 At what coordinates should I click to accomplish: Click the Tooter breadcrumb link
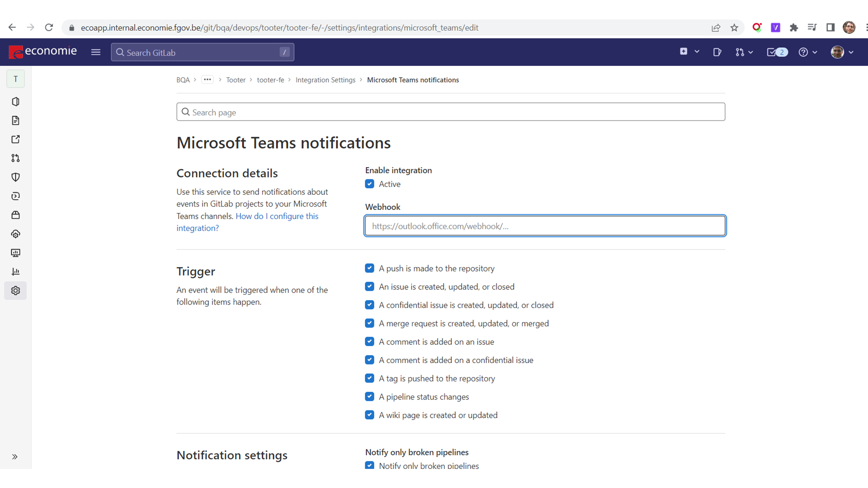(236, 80)
